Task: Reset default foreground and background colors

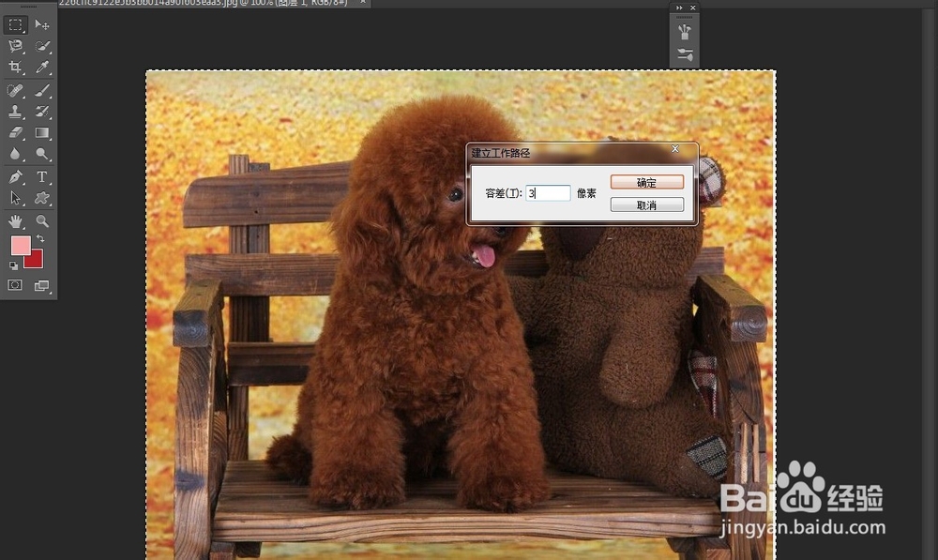Action: (x=13, y=265)
